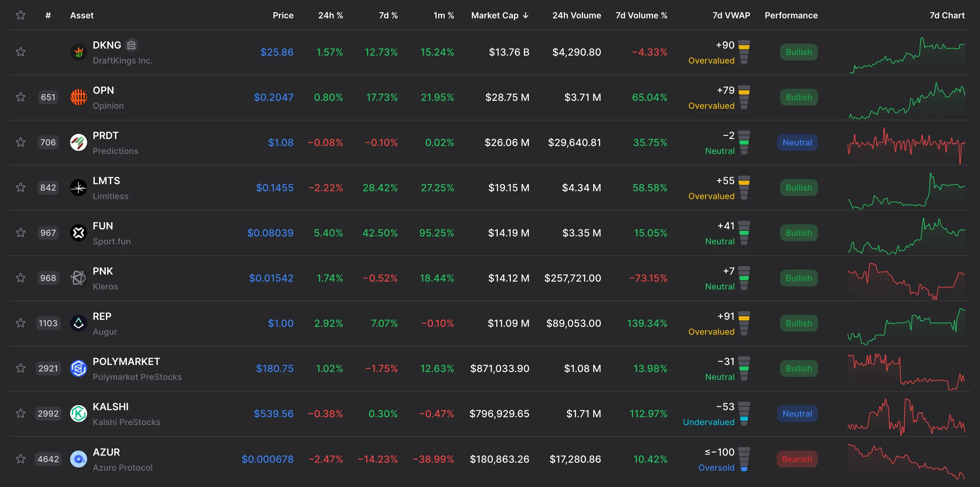This screenshot has width=980, height=487.
Task: Click the header star column icon
Action: 21,15
